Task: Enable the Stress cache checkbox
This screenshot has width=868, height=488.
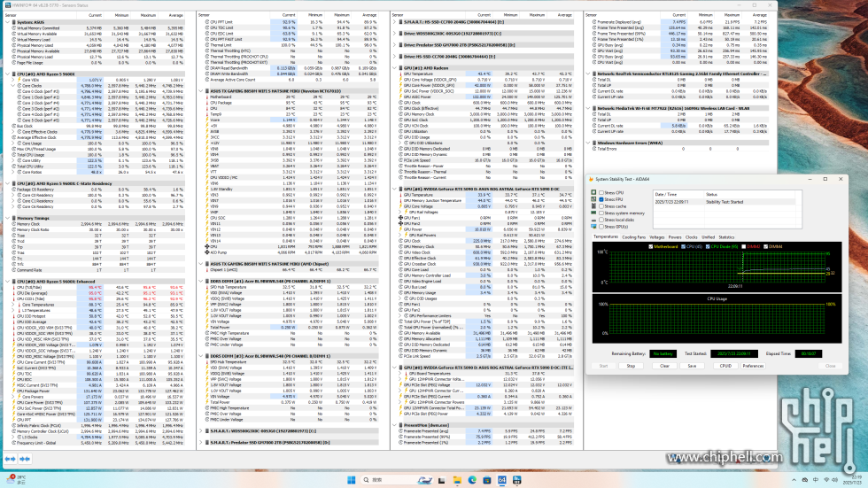Action: (601, 206)
